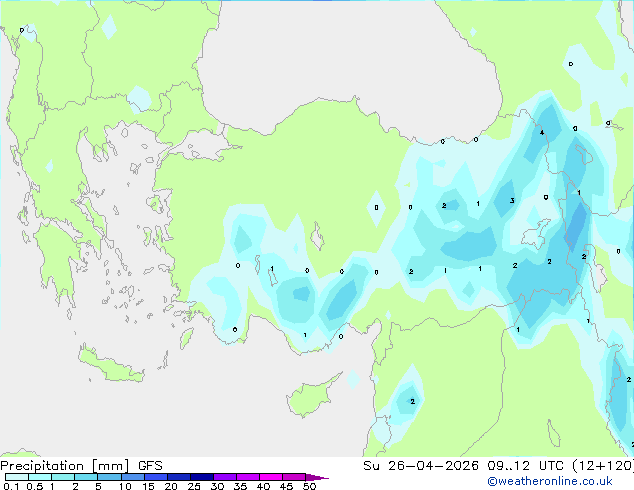Select the '(12+120)' forecast run label
The width and height of the screenshot is (634, 490).
[x=603, y=466]
